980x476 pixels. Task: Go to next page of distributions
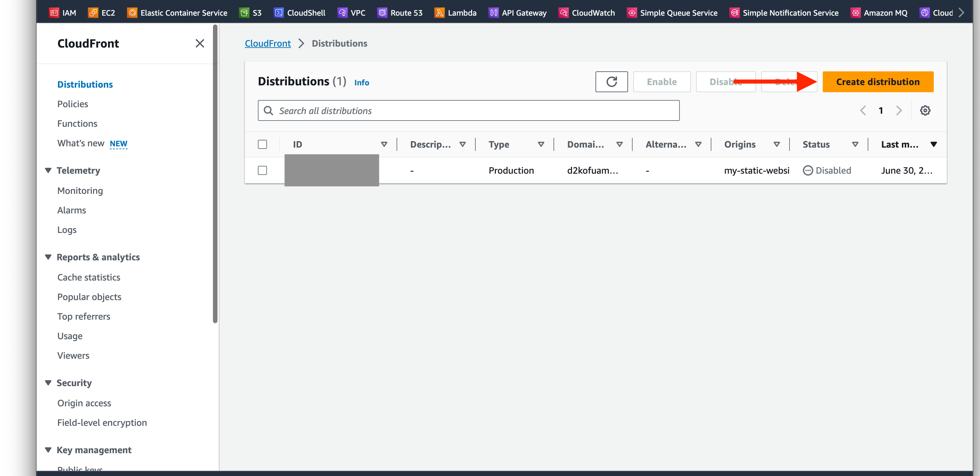[899, 110]
